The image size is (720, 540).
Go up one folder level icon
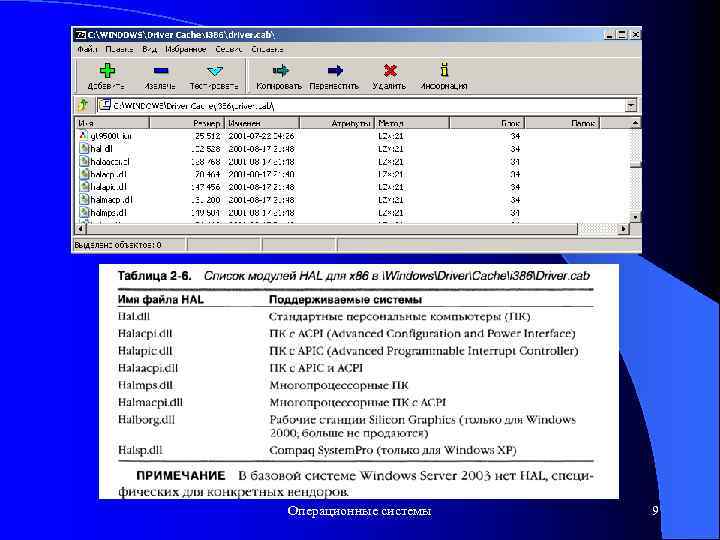coord(83,105)
